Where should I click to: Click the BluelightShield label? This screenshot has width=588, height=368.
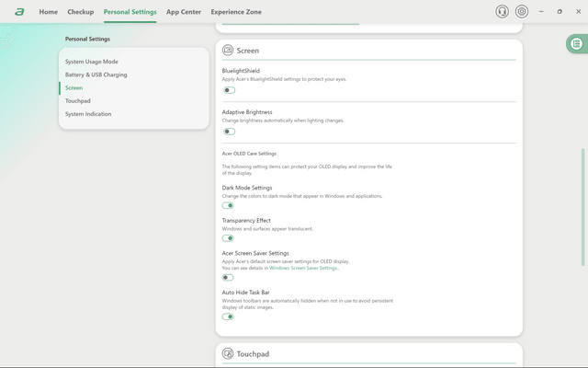click(x=241, y=71)
